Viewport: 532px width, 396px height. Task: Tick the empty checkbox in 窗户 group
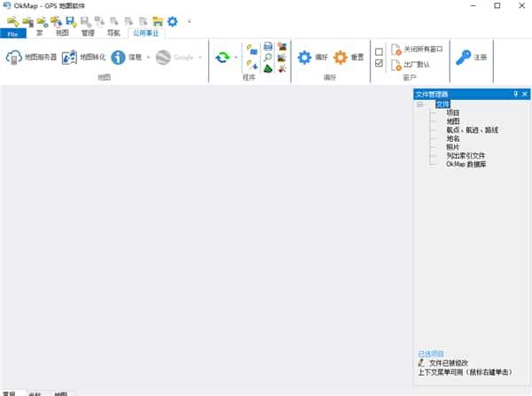tap(379, 52)
